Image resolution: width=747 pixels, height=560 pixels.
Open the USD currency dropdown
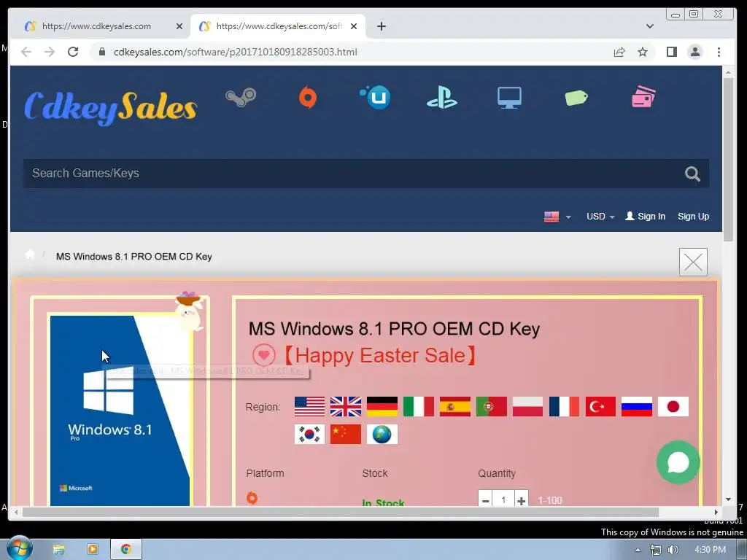click(600, 217)
